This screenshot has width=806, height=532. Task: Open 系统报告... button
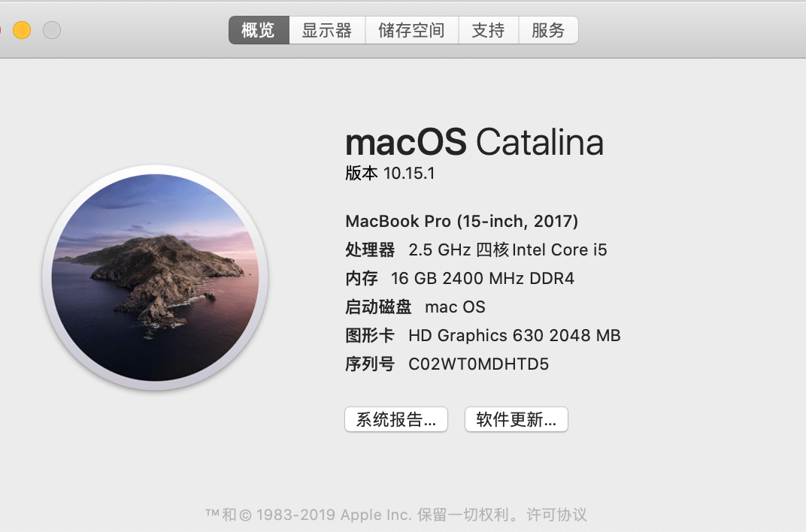(396, 419)
